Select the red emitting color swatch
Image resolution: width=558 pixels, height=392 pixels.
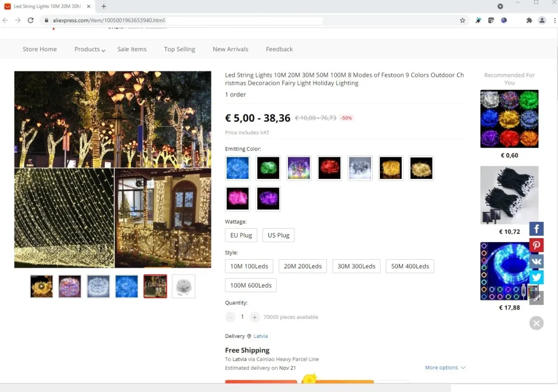pyautogui.click(x=329, y=168)
